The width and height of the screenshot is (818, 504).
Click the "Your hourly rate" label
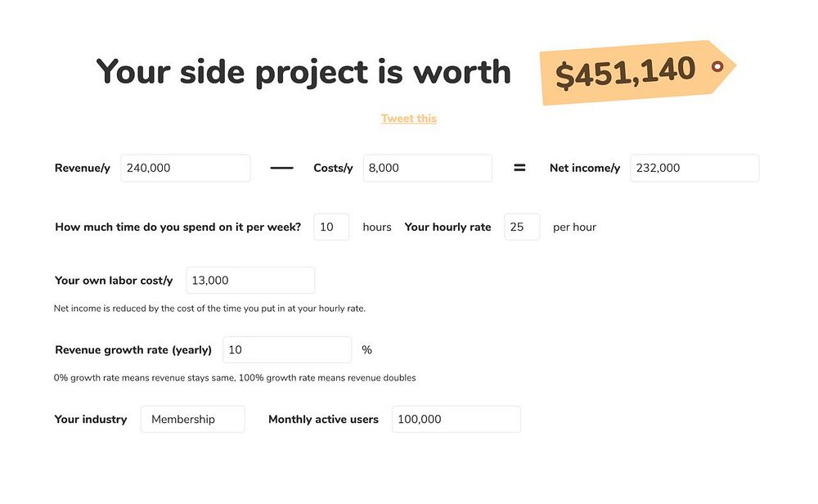[x=447, y=227]
